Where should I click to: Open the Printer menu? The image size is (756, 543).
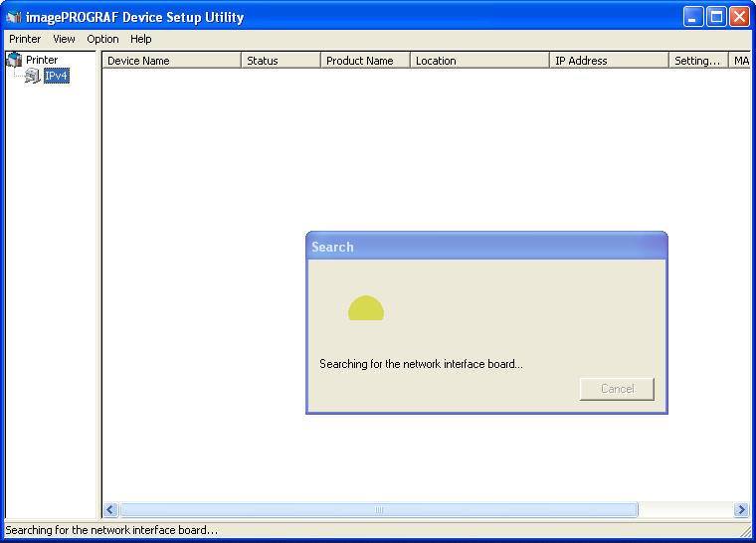click(x=25, y=39)
